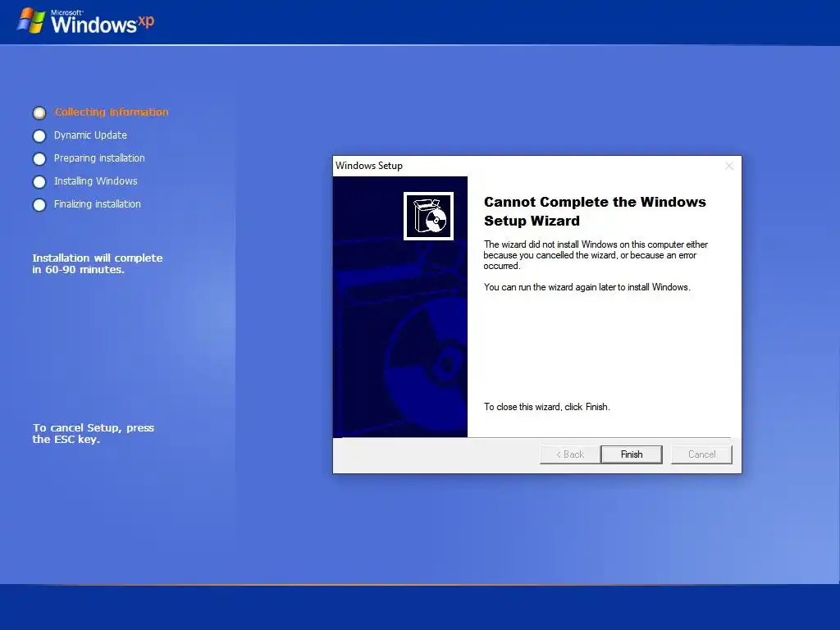Click the Installing Windows step bullet

(39, 182)
